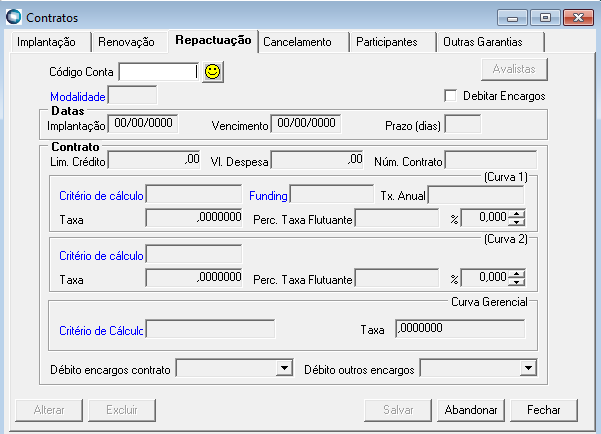This screenshot has width=601, height=434.
Task: Open the Débito outros encargos dropdown
Action: tap(528, 368)
